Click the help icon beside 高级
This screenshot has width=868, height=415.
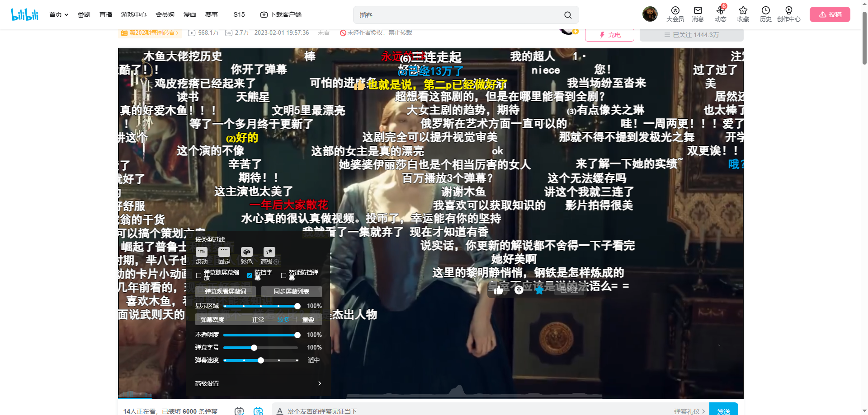tap(276, 262)
